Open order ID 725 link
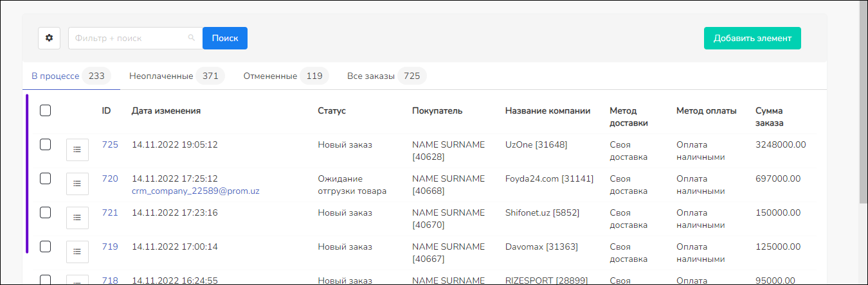The height and width of the screenshot is (285, 868). click(x=110, y=144)
